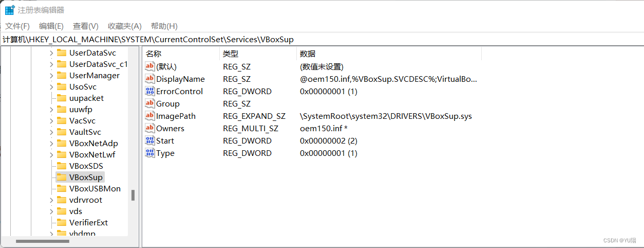This screenshot has width=644, height=248.
Task: Click DWORD icon of Type value
Action: (150, 153)
